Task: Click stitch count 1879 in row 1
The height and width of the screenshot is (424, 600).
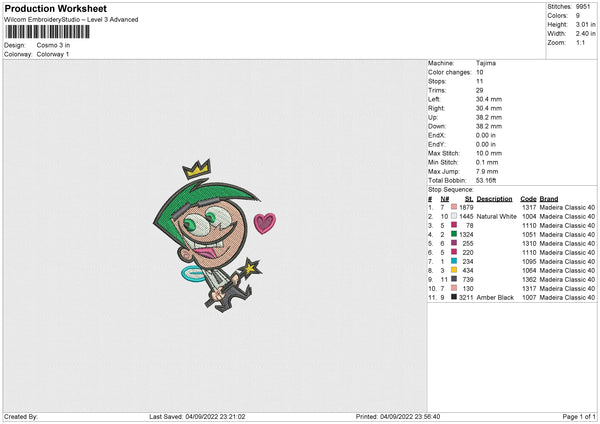Action: pyautogui.click(x=466, y=207)
